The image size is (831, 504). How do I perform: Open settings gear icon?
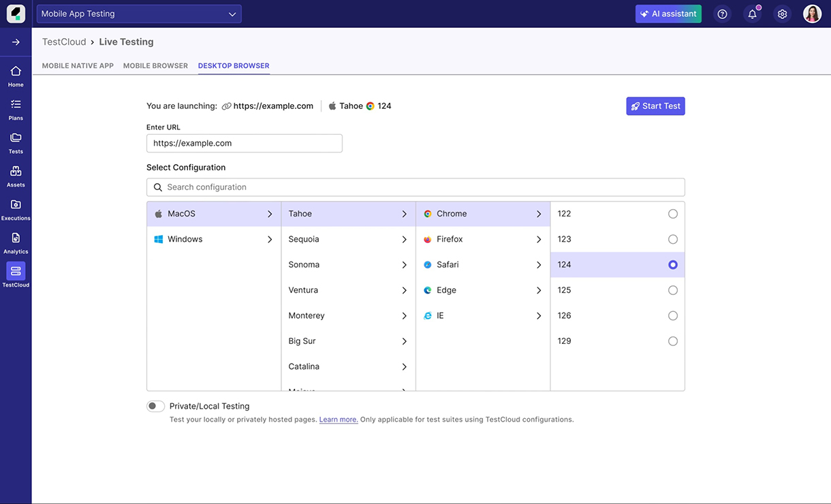[782, 14]
